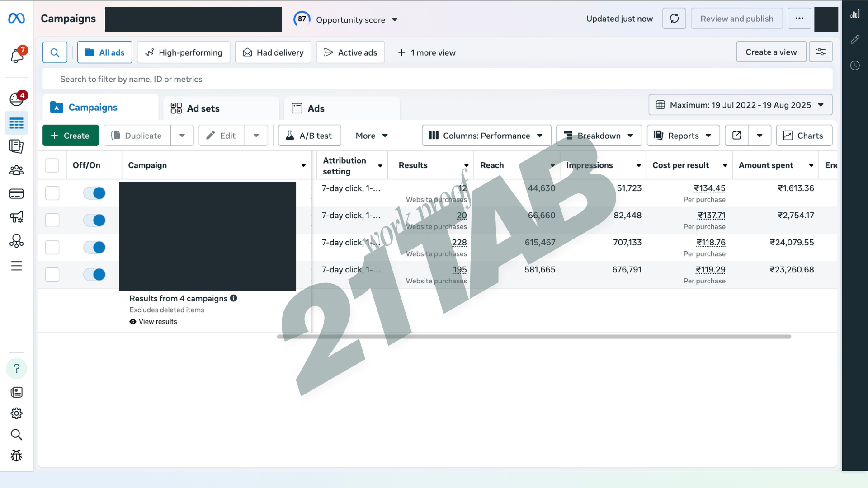Screen dimensions: 868x488
Task: Expand the Breakdown dropdown
Action: tap(599, 136)
